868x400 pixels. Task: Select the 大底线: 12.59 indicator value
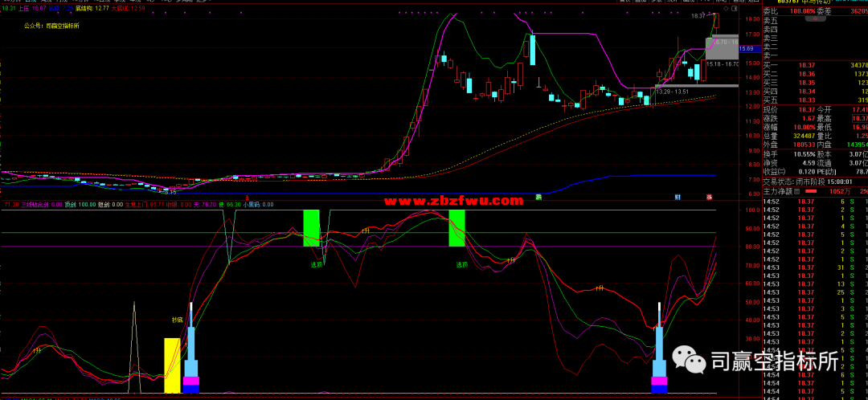[129, 8]
